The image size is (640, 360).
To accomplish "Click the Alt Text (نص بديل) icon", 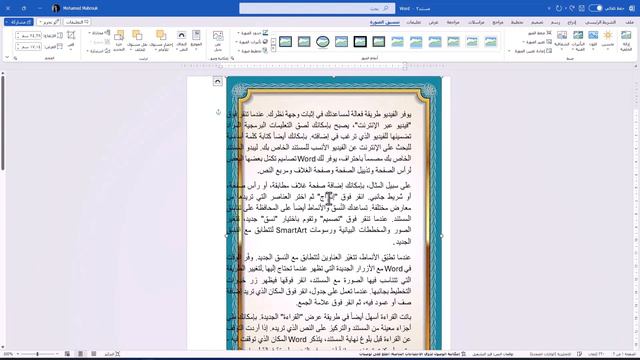I will point(218,41).
